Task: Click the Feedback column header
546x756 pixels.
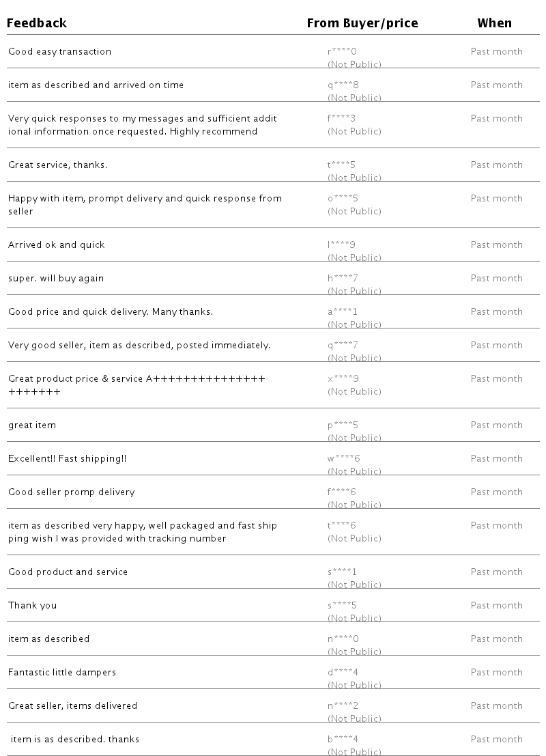Action: 37,23
